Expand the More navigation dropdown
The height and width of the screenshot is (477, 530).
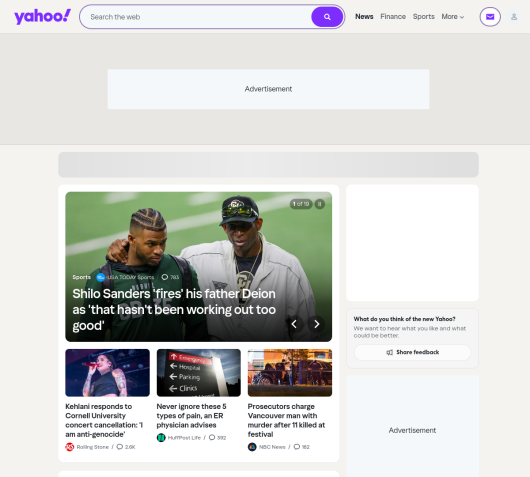tap(453, 17)
